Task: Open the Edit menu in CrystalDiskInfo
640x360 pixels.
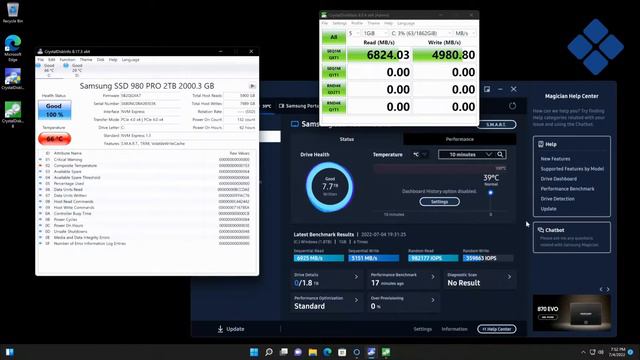Action: point(51,60)
